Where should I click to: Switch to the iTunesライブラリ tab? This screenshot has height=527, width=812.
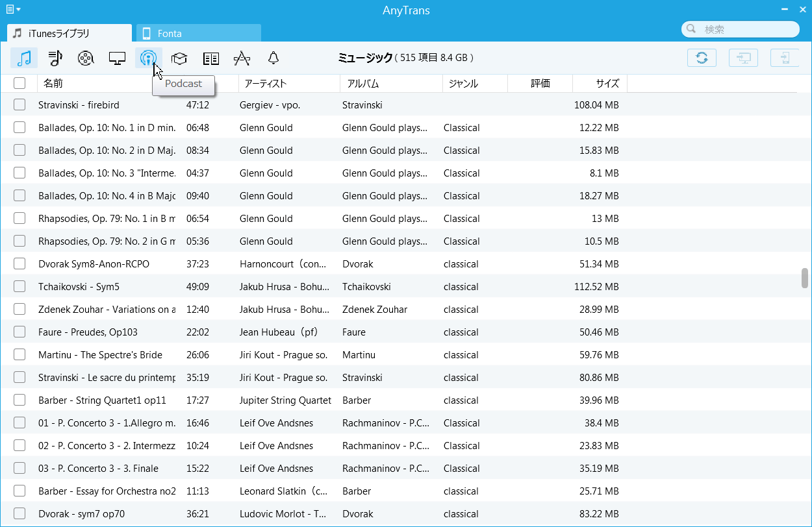coord(69,33)
